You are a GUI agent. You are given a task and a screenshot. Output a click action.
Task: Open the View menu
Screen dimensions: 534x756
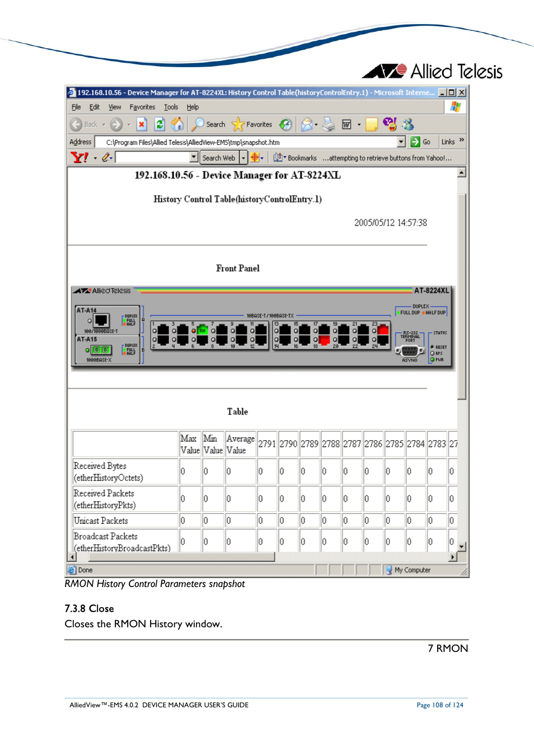[115, 107]
